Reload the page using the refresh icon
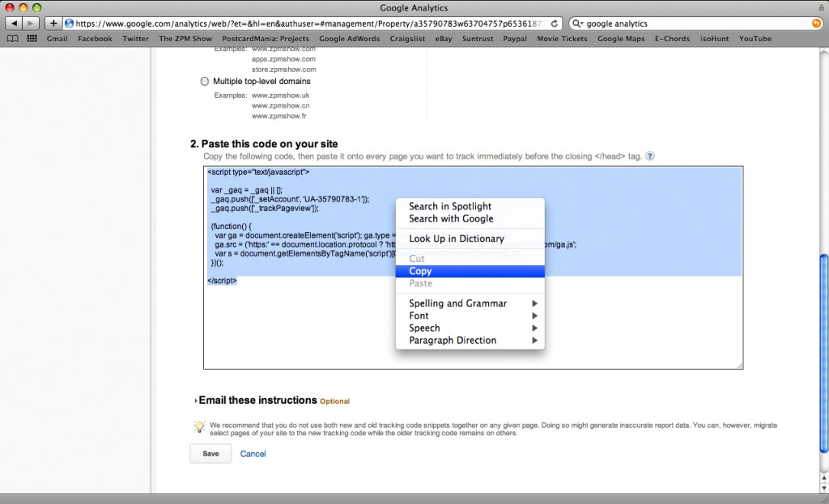This screenshot has width=829, height=504. [x=554, y=23]
